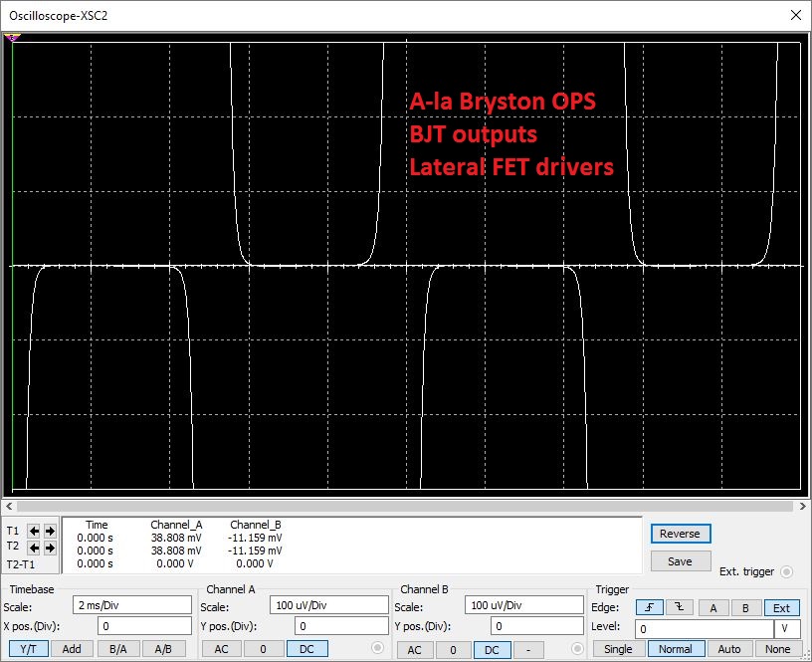
Task: Move cursor T2 left with arrow
Action: [34, 548]
